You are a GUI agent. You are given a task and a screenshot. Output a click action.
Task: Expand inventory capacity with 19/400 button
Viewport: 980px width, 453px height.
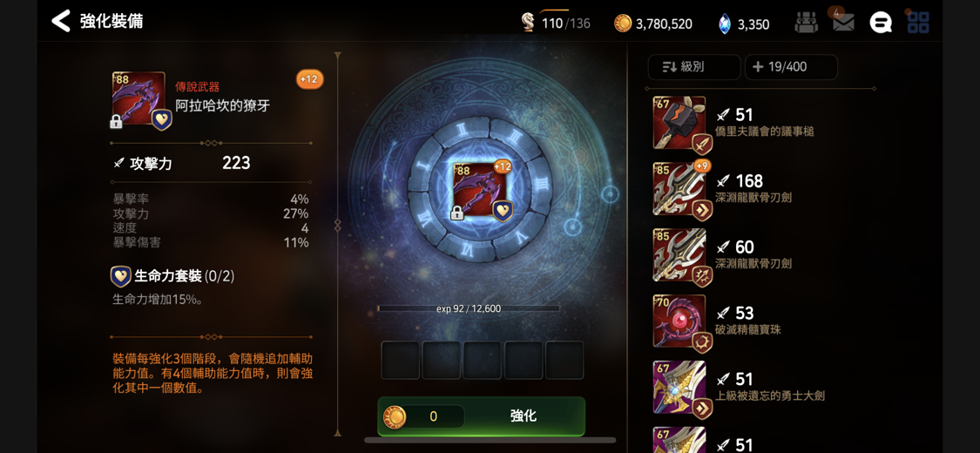(791, 67)
